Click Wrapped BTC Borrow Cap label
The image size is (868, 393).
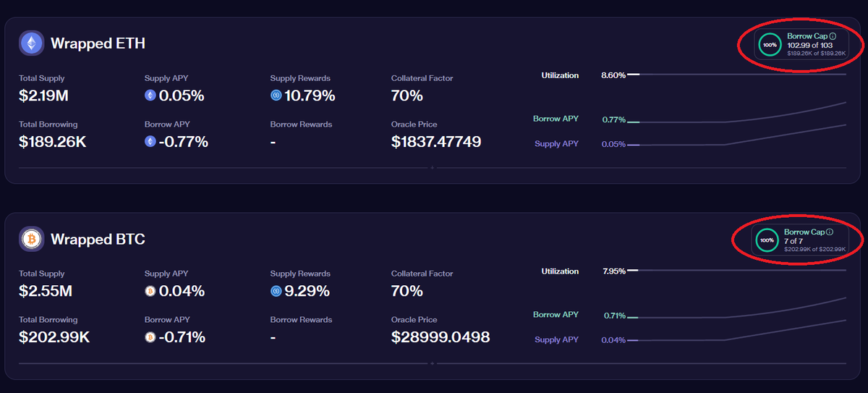804,232
